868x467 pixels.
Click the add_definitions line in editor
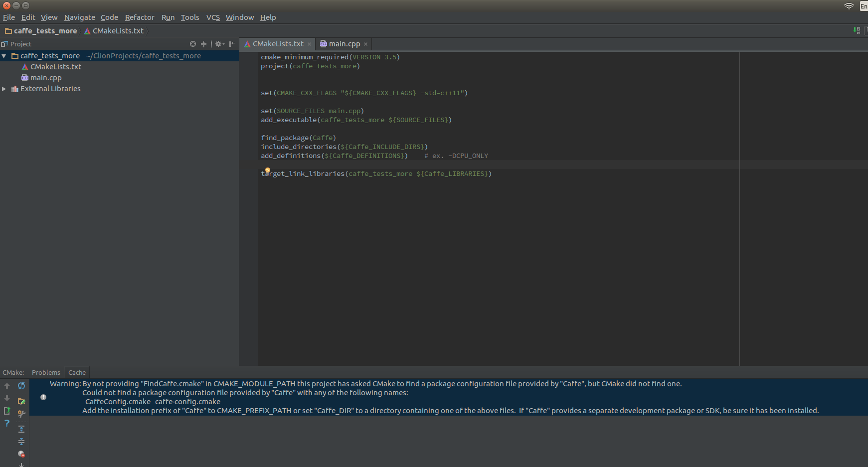tap(374, 156)
